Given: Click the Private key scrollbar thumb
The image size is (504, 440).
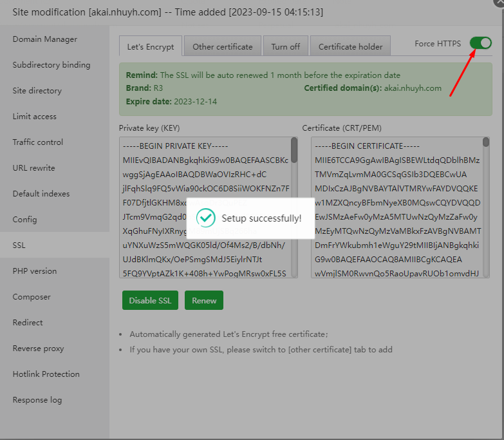Looking at the screenshot, I should tap(294, 150).
